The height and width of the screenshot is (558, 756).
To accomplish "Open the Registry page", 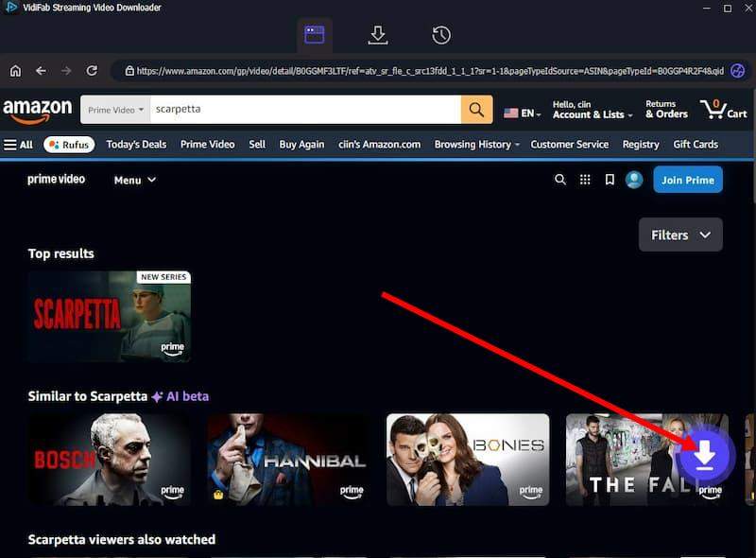I will pos(641,145).
